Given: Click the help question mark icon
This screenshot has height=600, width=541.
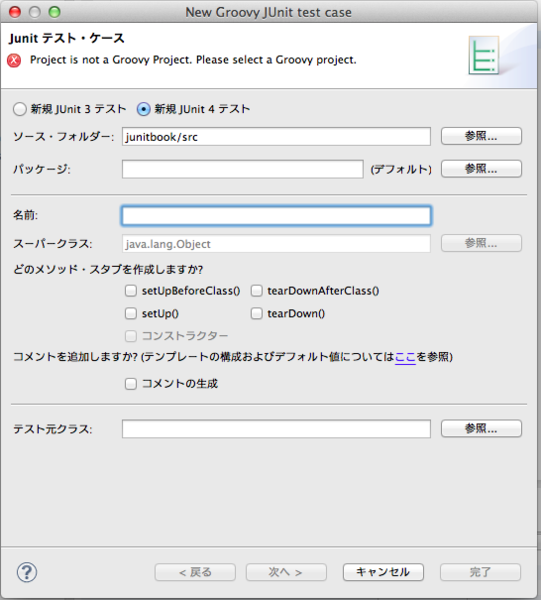Looking at the screenshot, I should pyautogui.click(x=27, y=572).
